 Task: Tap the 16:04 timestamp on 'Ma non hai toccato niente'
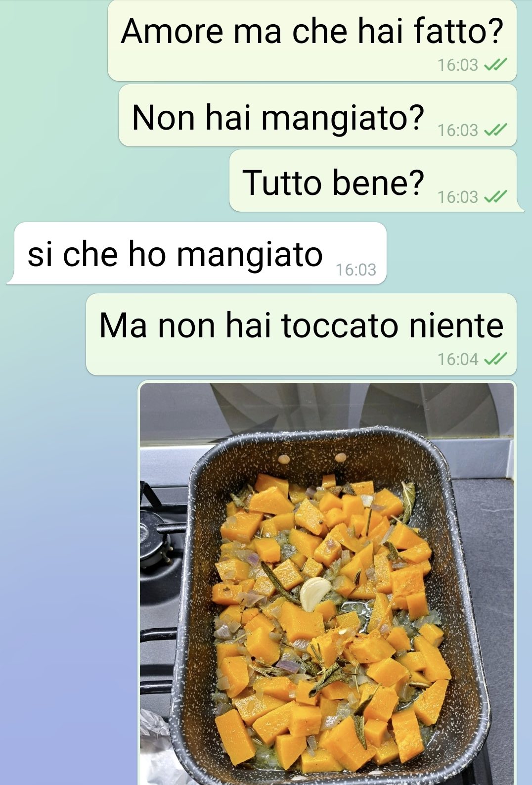coord(458,359)
